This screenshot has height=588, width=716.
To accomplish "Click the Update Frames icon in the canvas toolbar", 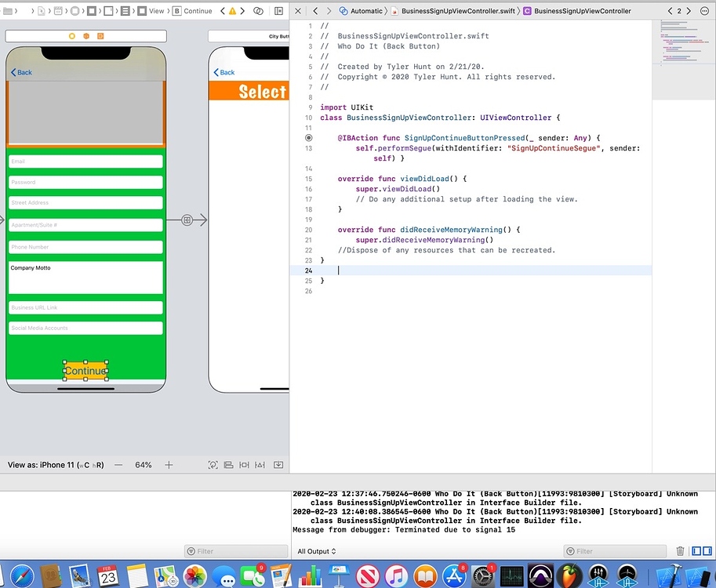I will tap(213, 464).
